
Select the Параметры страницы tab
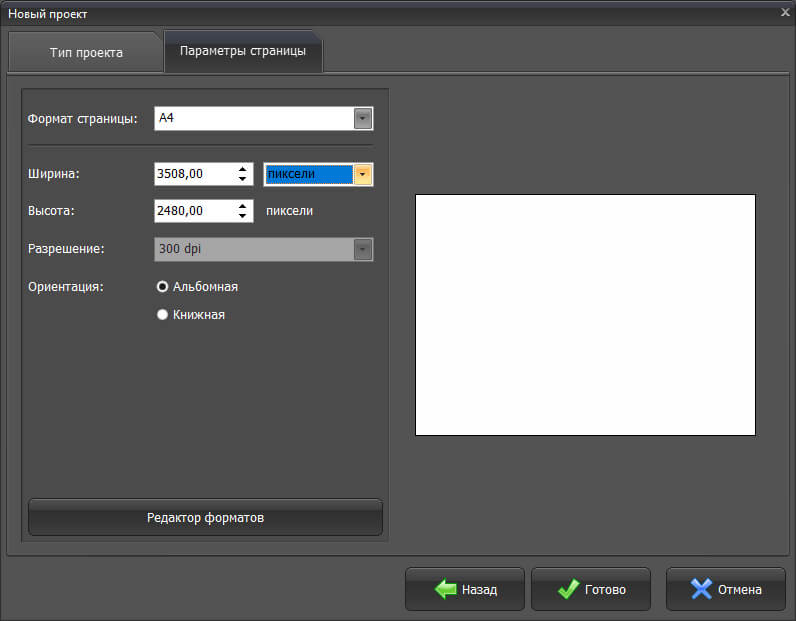(243, 51)
